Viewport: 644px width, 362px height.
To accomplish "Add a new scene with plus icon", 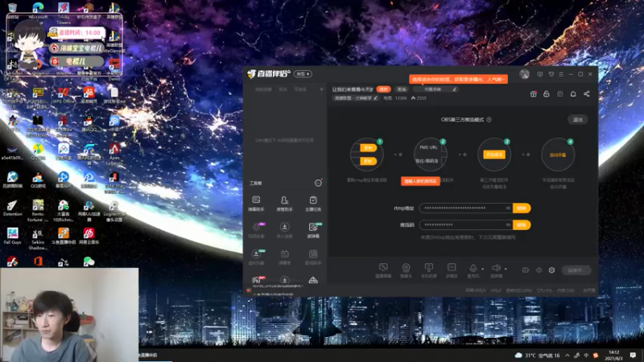I will pos(321,89).
